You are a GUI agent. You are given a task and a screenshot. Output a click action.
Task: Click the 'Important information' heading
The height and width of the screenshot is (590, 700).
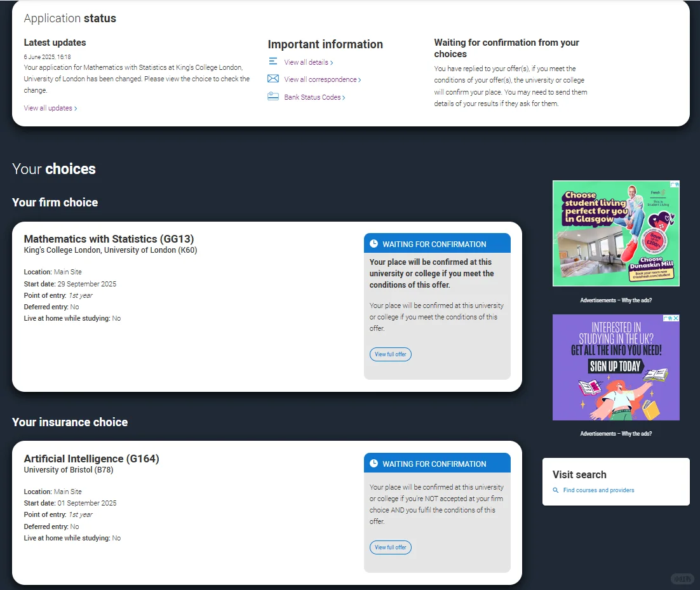(x=325, y=44)
